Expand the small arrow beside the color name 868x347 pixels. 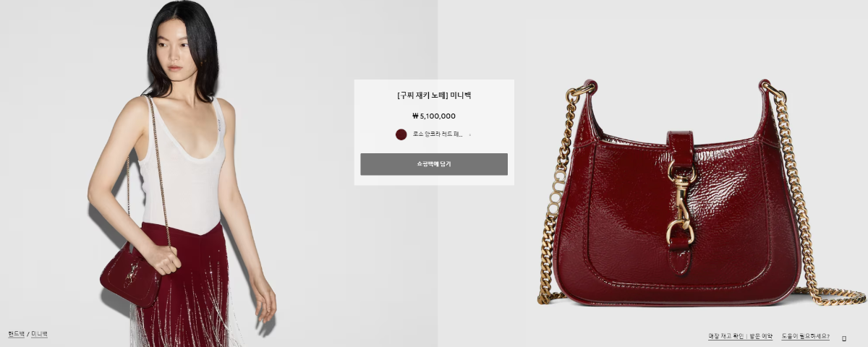(x=469, y=134)
